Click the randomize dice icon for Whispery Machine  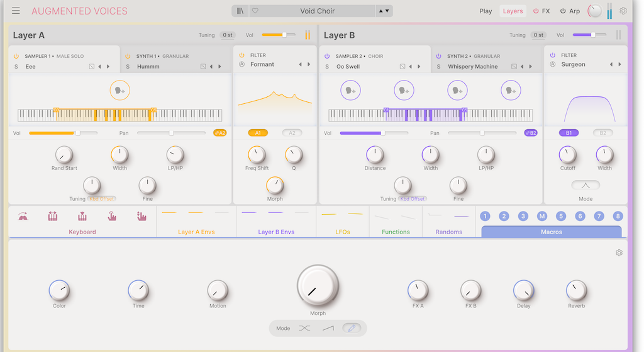tap(514, 67)
